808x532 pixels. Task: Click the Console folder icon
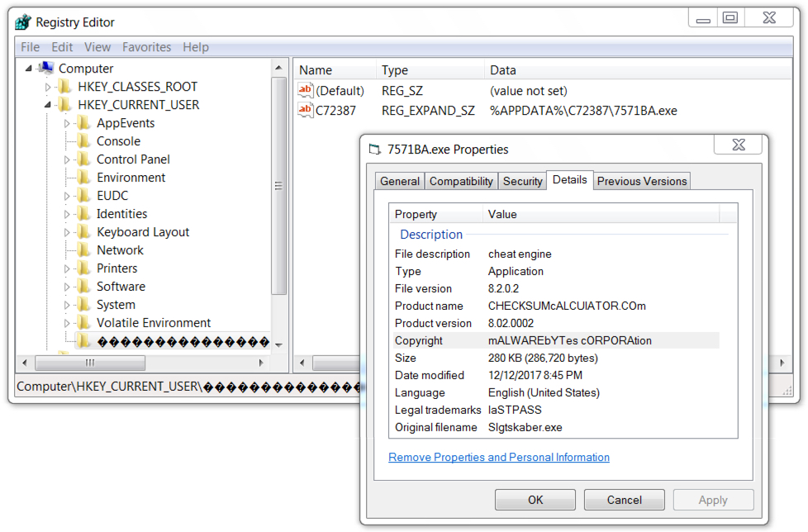click(x=83, y=141)
